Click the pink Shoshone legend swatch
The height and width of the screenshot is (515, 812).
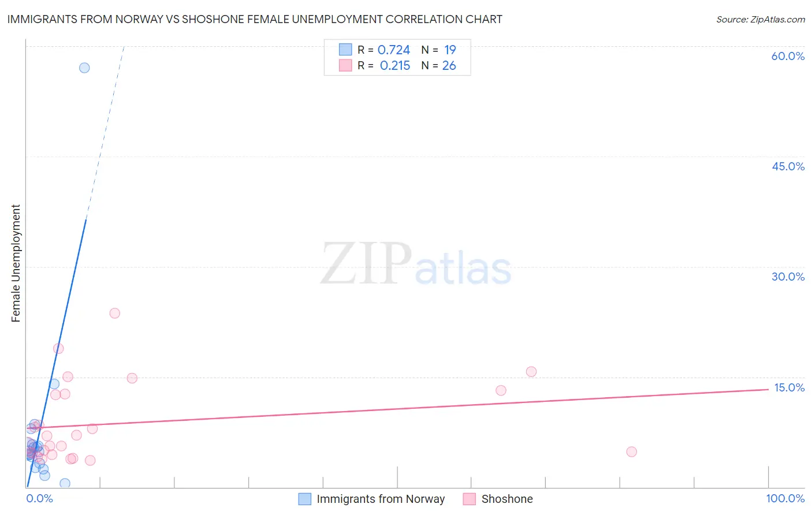[469, 499]
